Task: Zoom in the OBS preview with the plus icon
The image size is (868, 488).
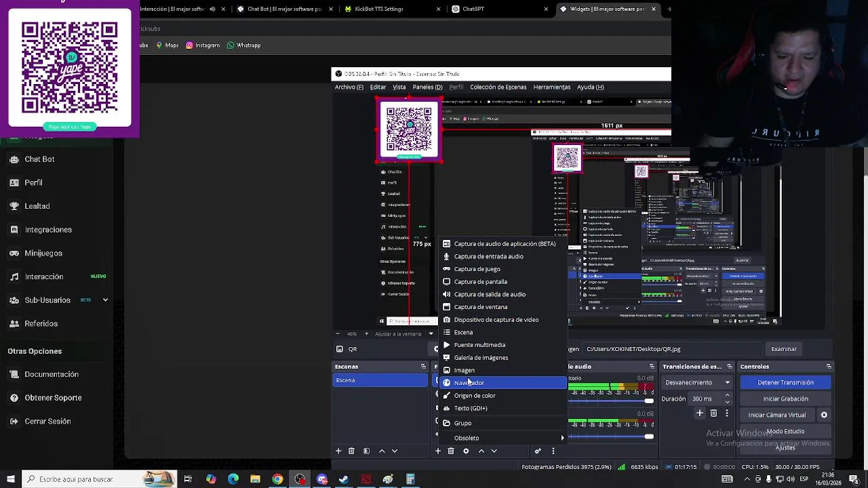Action: (x=367, y=333)
